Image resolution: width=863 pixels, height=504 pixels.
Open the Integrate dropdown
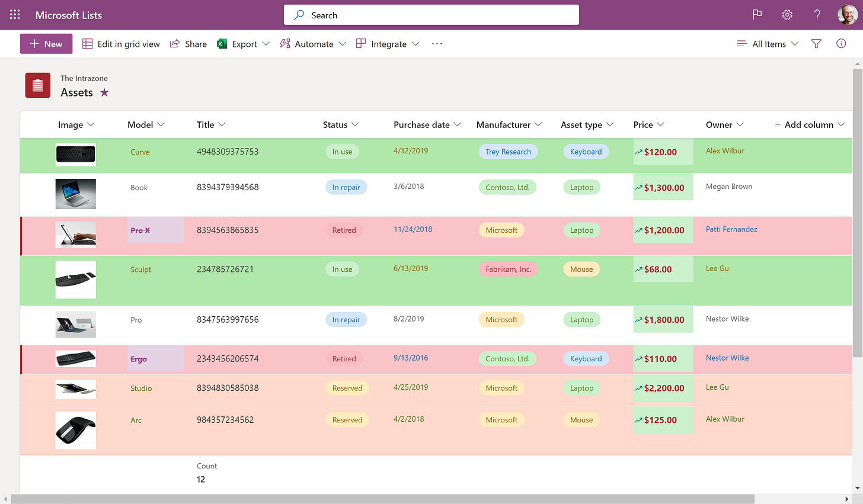point(388,44)
